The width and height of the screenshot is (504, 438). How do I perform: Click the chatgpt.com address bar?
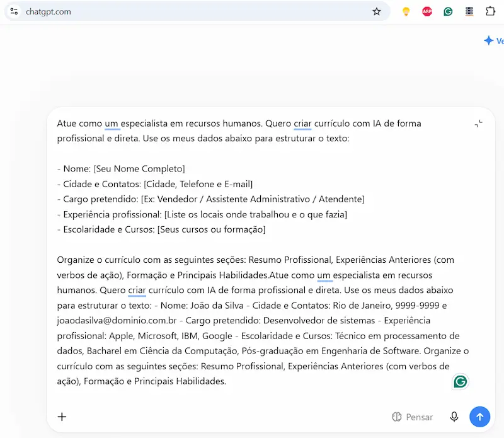click(x=197, y=11)
